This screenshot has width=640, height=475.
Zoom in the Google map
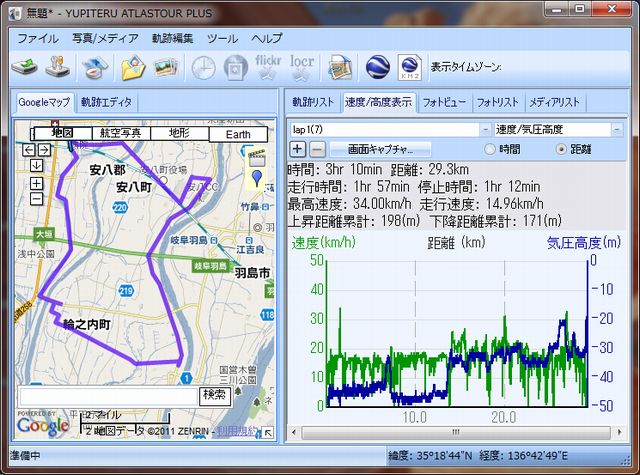[36, 184]
